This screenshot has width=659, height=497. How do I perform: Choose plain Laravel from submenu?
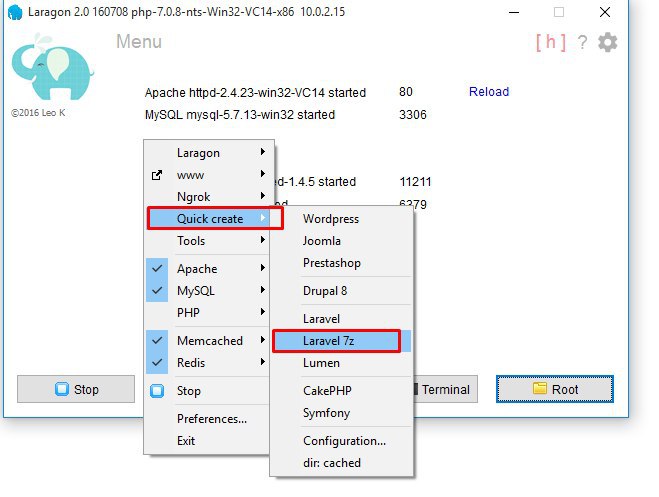342,319
